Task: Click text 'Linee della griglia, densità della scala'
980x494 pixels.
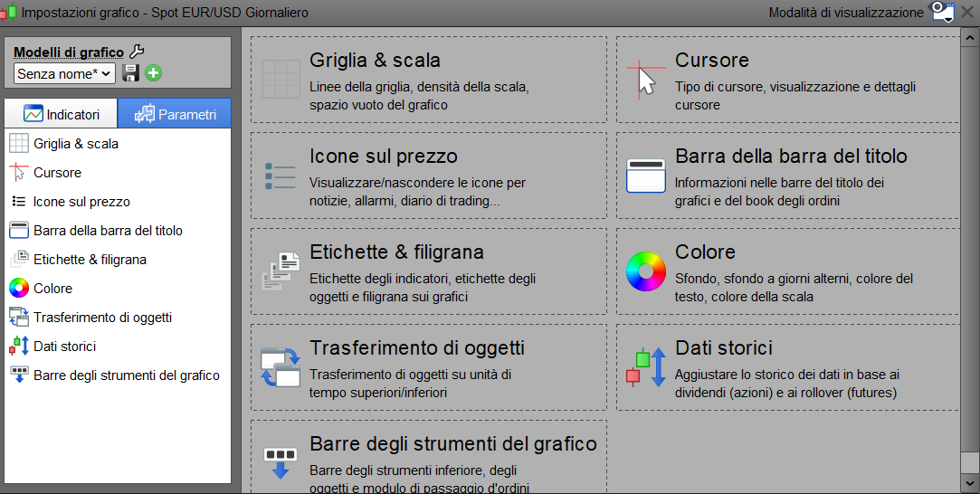Action: (x=419, y=87)
